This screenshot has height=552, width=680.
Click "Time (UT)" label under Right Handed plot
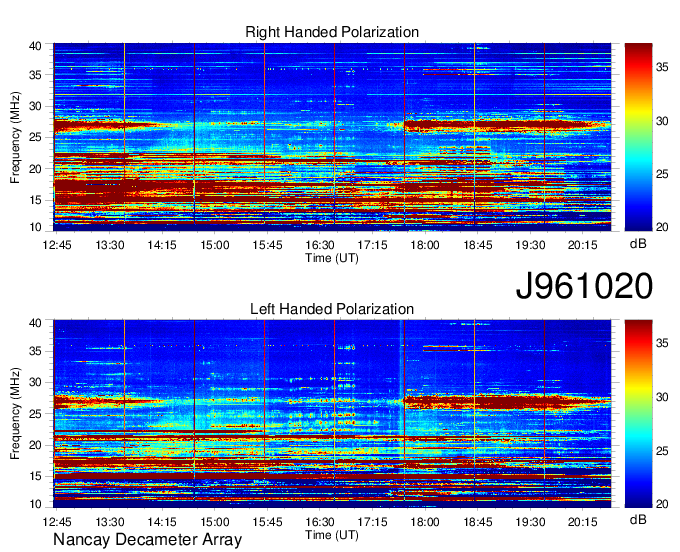point(332,258)
